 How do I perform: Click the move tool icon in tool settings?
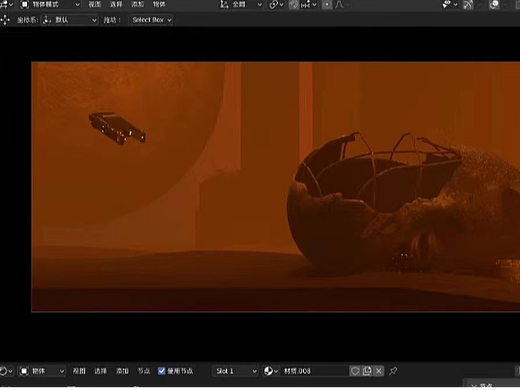coord(5,20)
